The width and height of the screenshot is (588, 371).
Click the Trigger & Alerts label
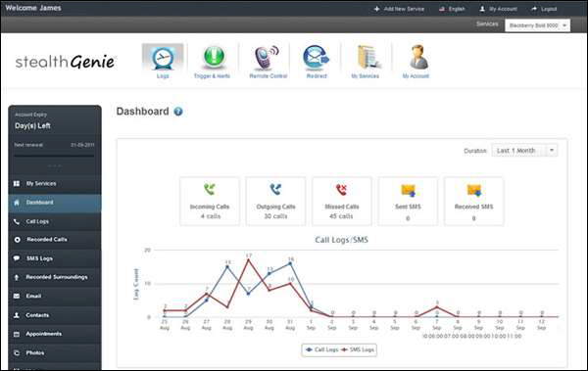pos(212,76)
